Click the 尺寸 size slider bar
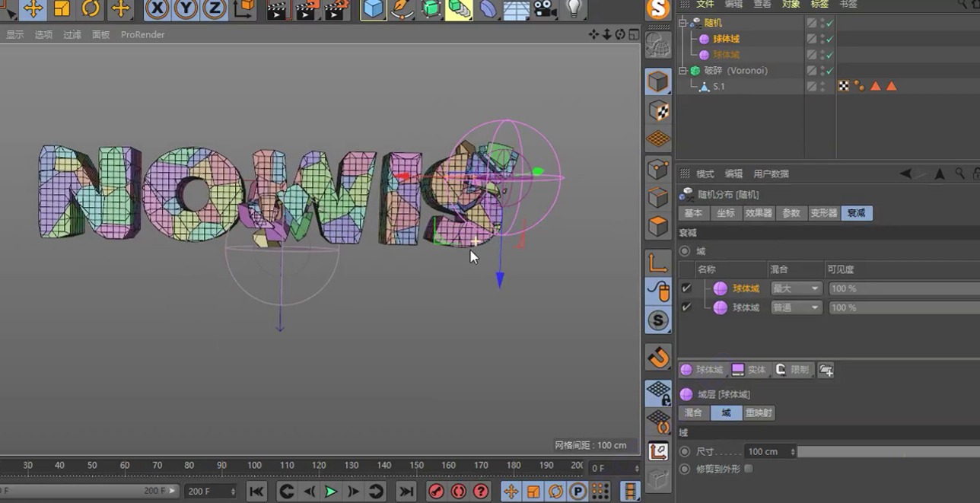 887,452
